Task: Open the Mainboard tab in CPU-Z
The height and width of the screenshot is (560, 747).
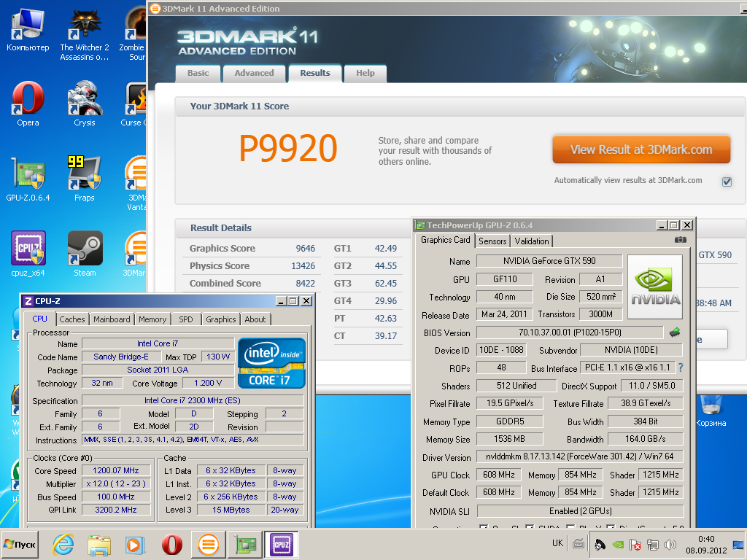Action: coord(112,319)
